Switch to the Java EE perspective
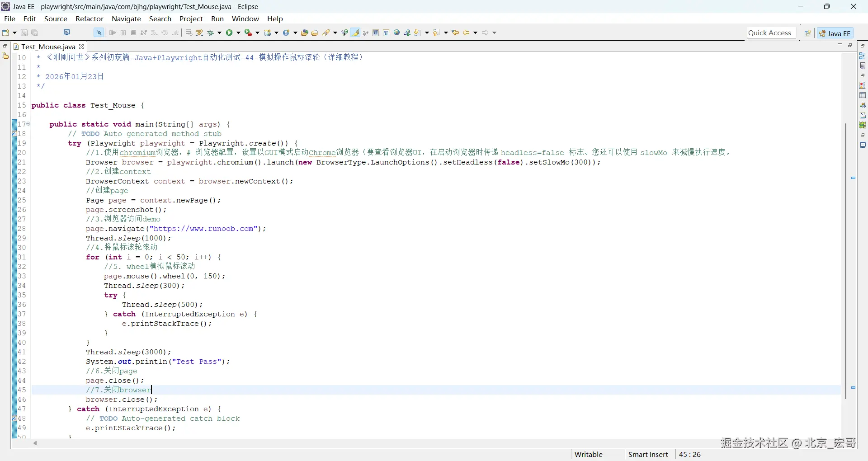This screenshot has height=461, width=868. click(835, 33)
